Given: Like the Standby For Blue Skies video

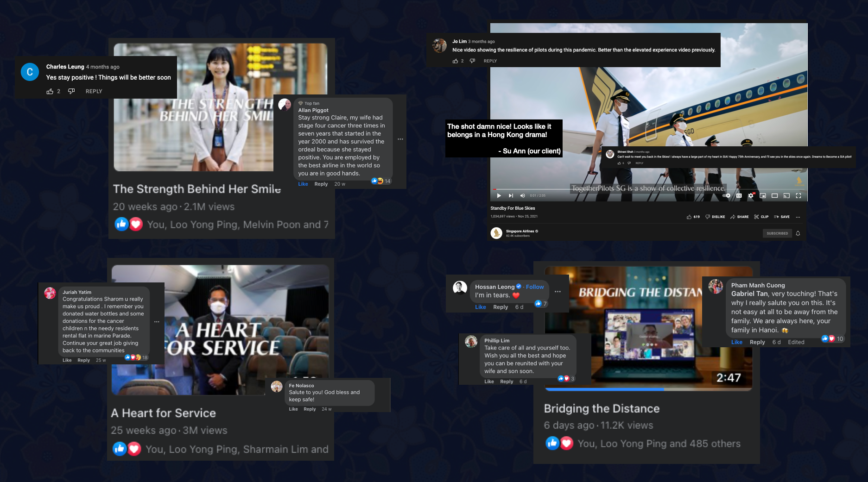Looking at the screenshot, I should point(693,217).
